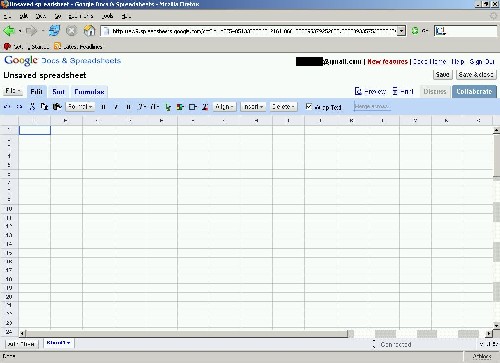Open the cell borders tool
The width and height of the screenshot is (500, 363).
193,107
